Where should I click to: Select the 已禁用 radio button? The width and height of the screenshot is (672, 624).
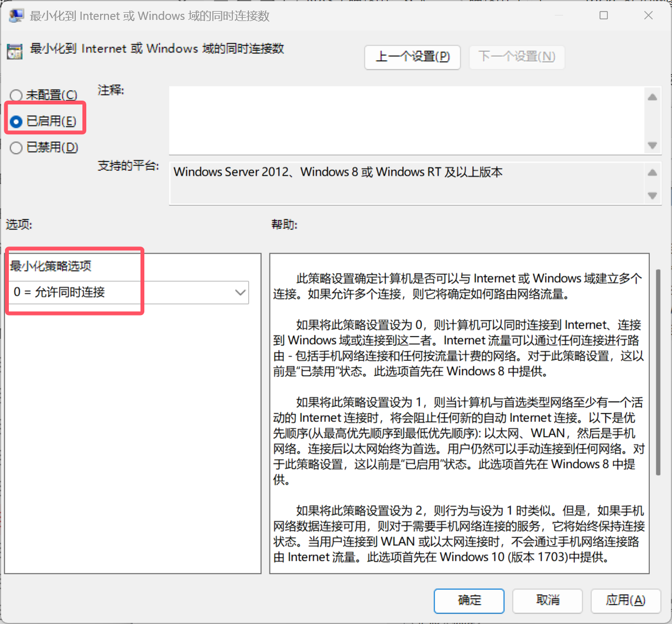(x=16, y=148)
